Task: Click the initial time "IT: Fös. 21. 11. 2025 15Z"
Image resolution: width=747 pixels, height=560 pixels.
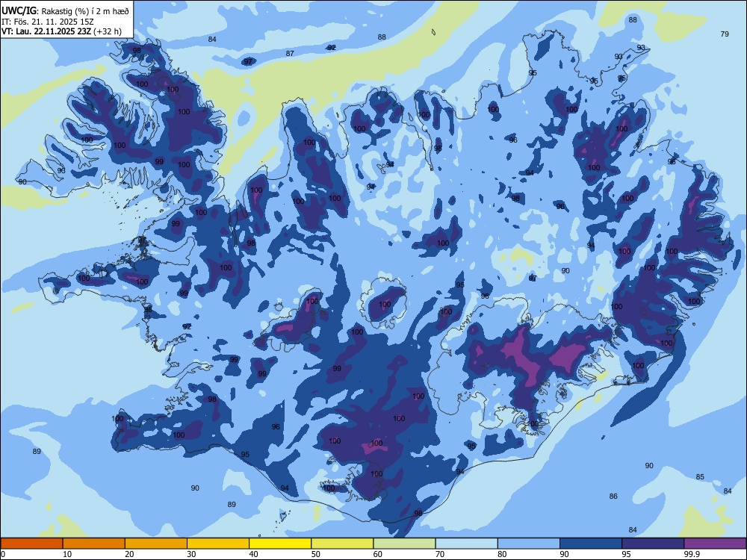Action: (x=48, y=22)
